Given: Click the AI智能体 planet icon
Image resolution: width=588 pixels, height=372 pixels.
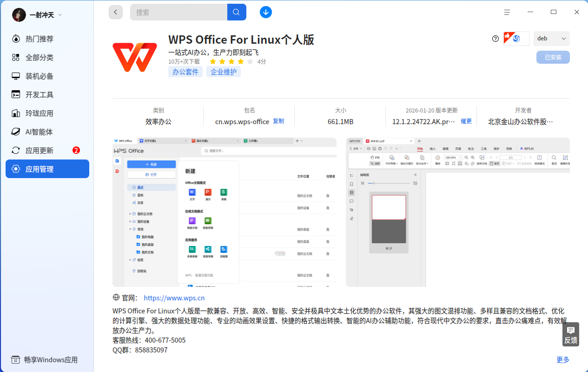Looking at the screenshot, I should [16, 132].
